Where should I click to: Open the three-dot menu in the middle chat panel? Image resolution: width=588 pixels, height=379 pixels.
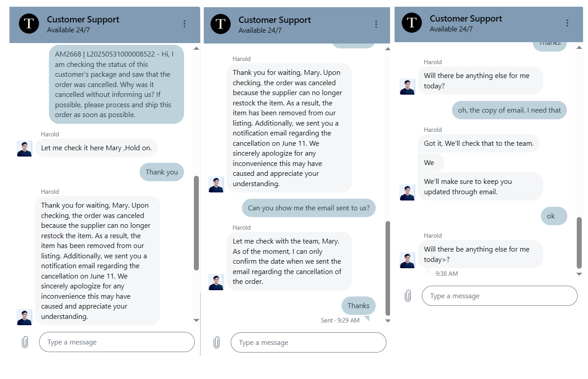click(x=376, y=25)
